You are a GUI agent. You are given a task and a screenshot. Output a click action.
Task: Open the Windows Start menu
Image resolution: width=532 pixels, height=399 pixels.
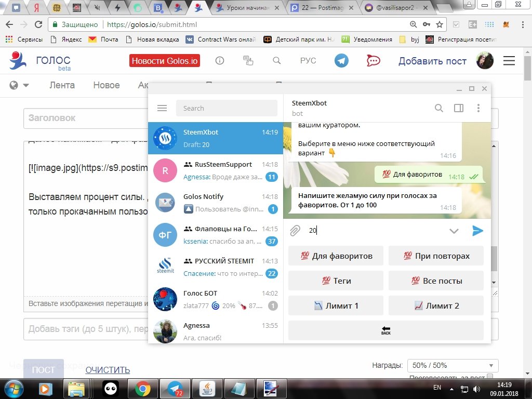click(x=13, y=389)
